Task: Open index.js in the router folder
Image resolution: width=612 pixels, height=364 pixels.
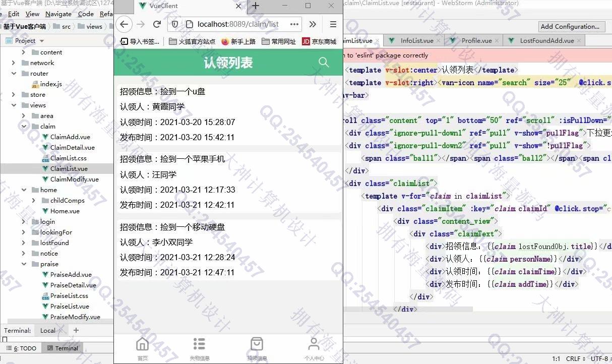Action: [x=46, y=84]
